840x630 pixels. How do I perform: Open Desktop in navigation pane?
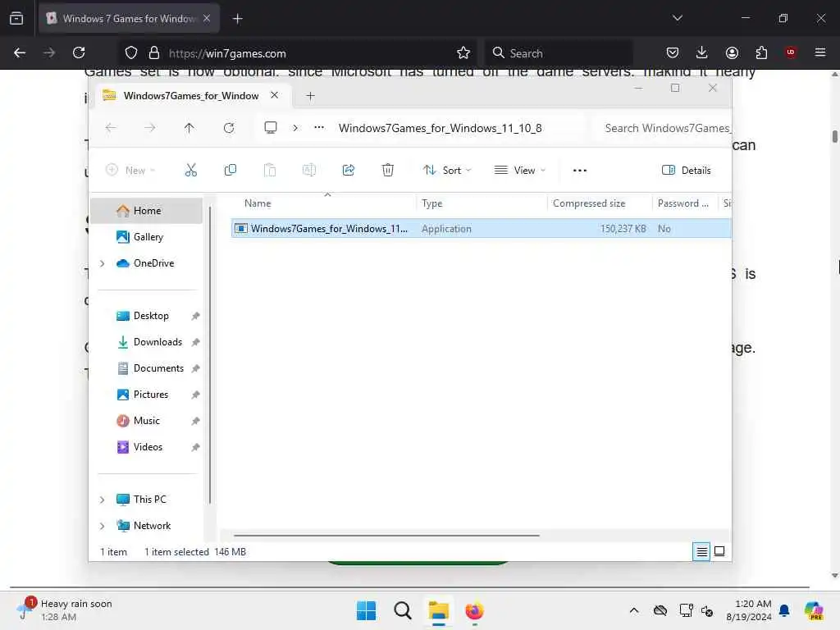pos(147,316)
